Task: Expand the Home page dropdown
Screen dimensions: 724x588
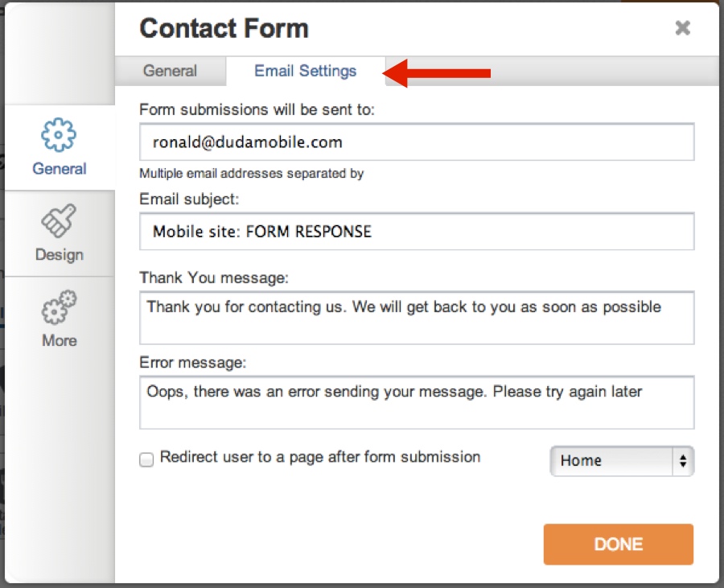Action: point(622,461)
